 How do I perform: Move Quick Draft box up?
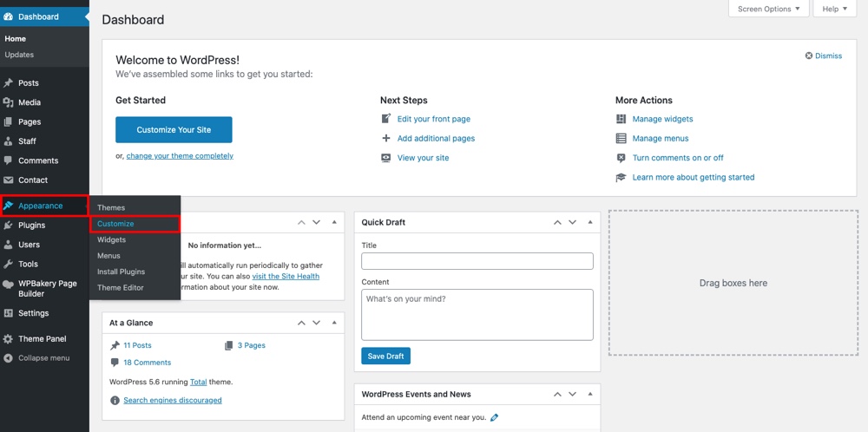[557, 222]
